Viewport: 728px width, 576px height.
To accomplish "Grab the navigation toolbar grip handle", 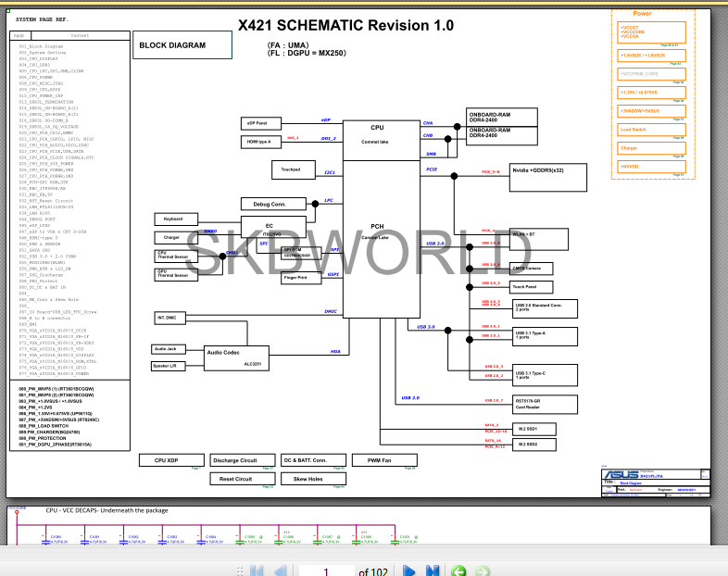I will coord(240,571).
